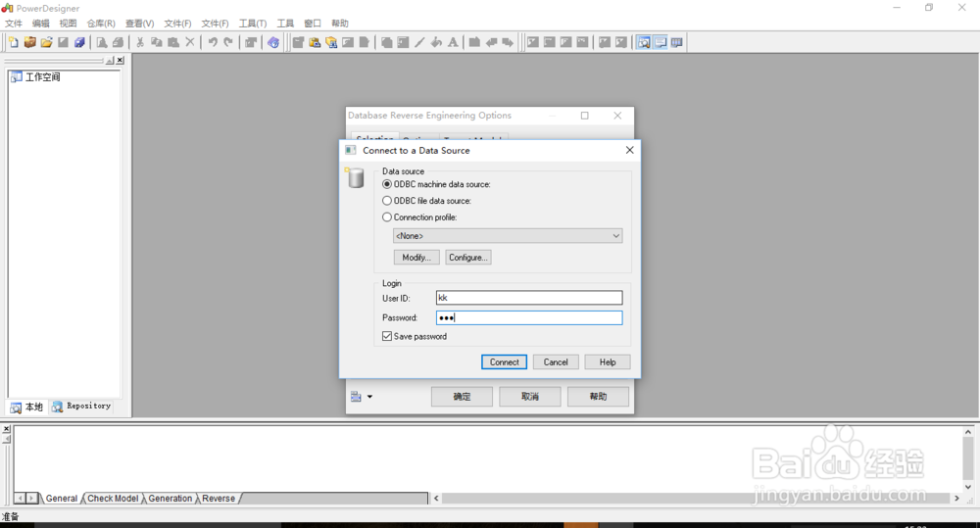Click the database cylinder icon in Connect dialog
Image resolution: width=980 pixels, height=528 pixels.
pos(355,178)
